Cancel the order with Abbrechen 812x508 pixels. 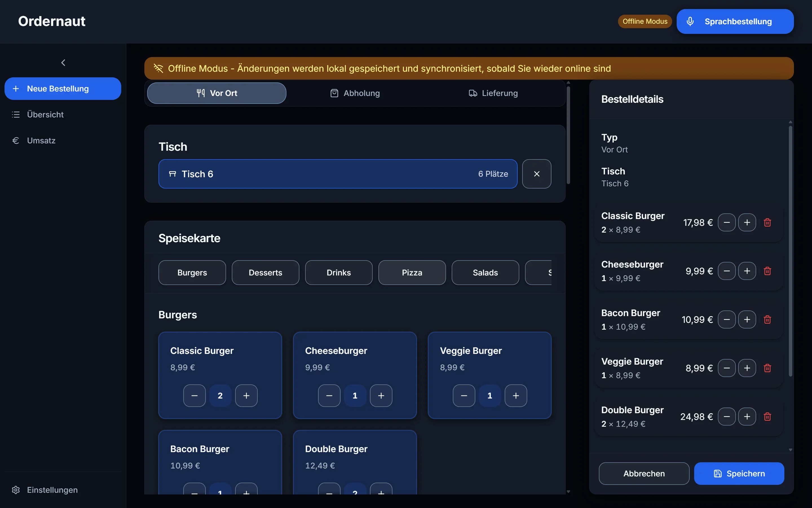coord(644,473)
